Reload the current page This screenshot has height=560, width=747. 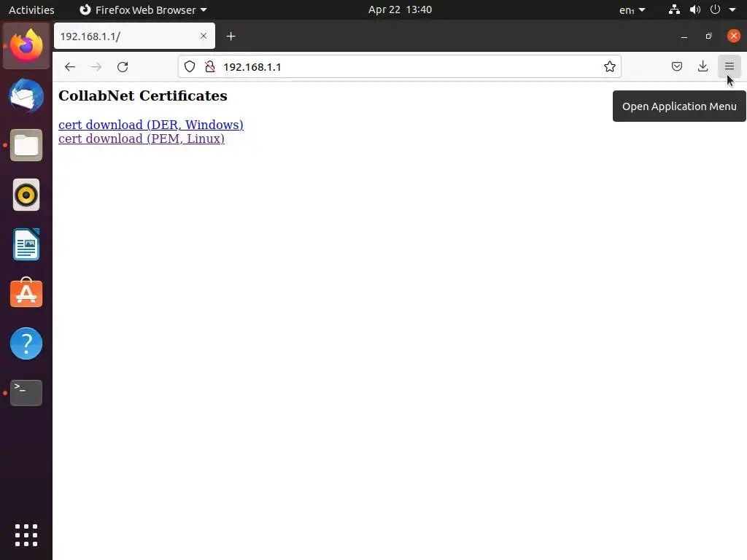[123, 66]
